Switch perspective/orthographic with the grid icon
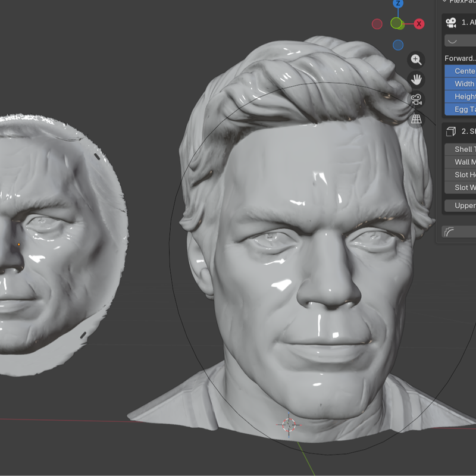This screenshot has height=476, width=476. point(416,119)
